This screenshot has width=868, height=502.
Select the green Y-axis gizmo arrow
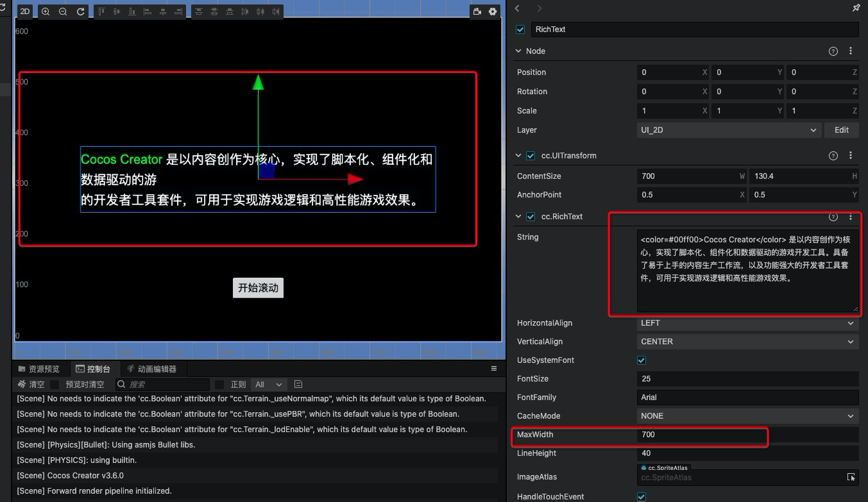(258, 82)
